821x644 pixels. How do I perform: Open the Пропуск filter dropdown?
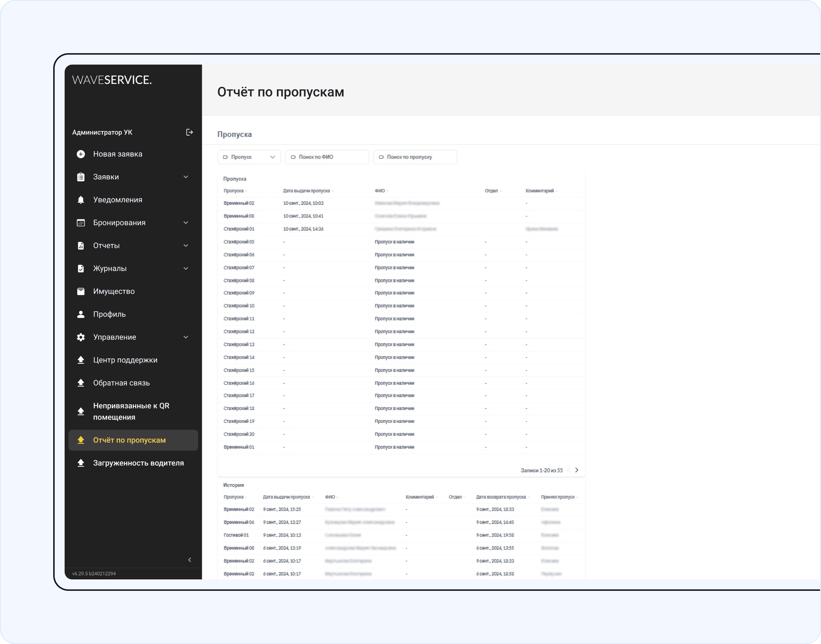coord(249,157)
